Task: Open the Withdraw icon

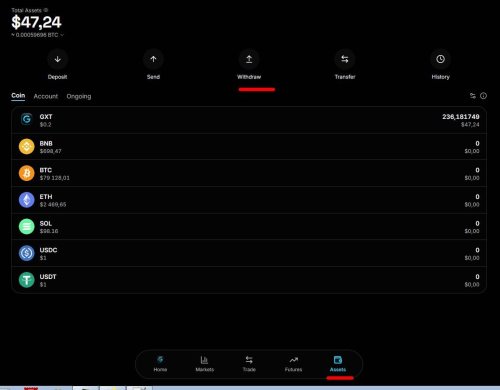Action: [249, 59]
